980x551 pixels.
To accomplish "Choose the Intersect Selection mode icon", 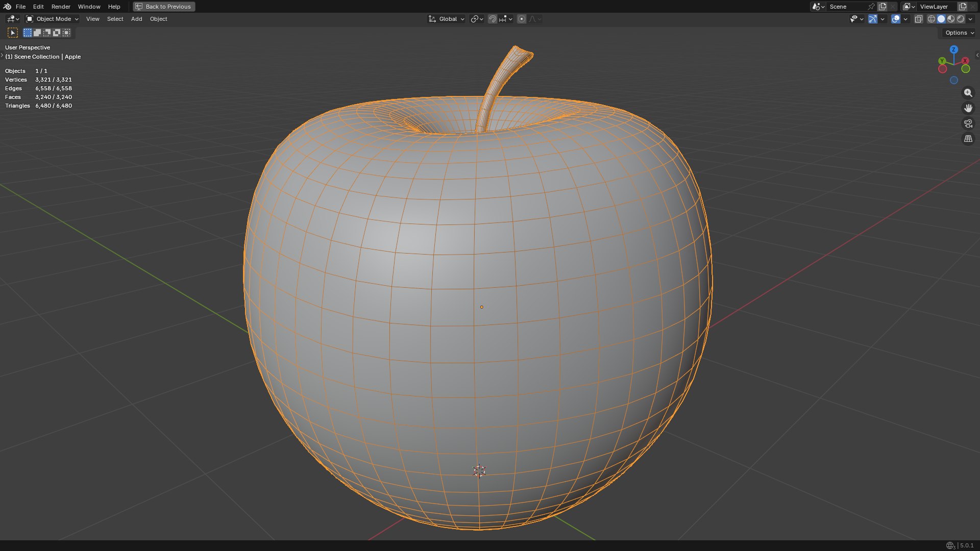I will (x=66, y=33).
